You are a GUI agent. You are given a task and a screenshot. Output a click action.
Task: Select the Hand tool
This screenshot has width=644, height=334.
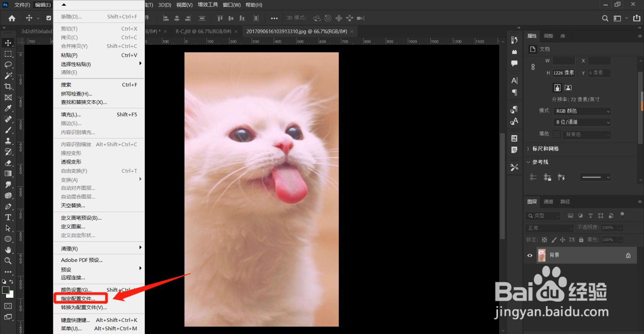pos(8,250)
